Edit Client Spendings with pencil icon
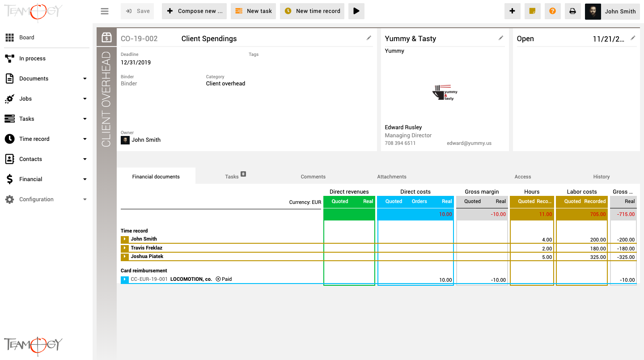This screenshot has width=644, height=360. pos(369,38)
